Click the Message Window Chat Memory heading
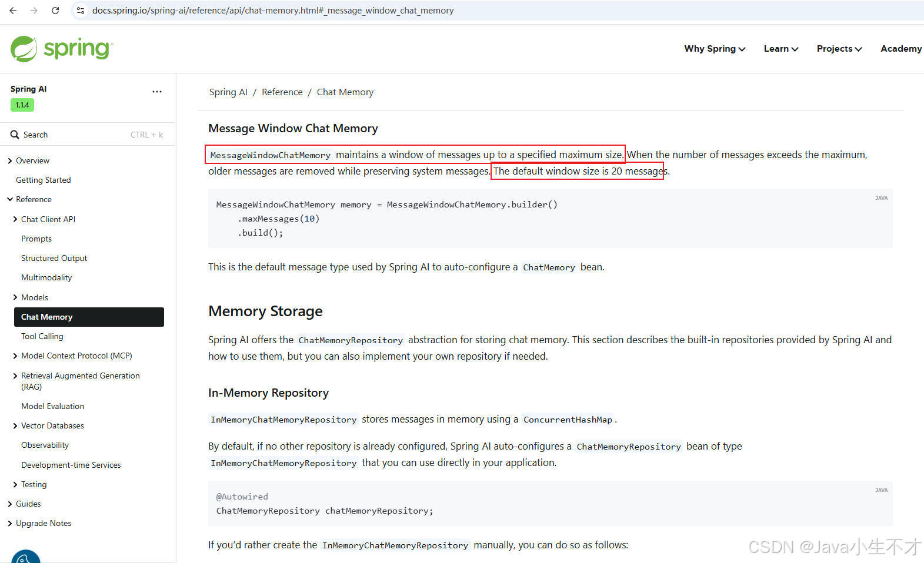 point(293,128)
